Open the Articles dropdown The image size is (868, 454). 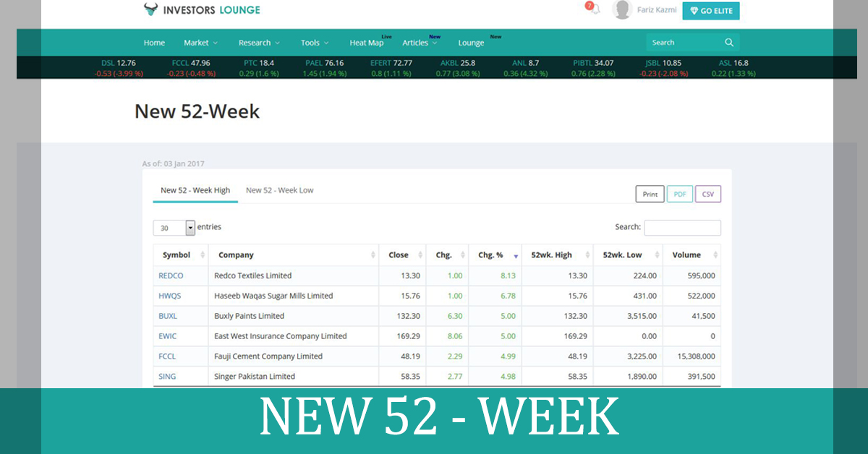click(x=420, y=43)
